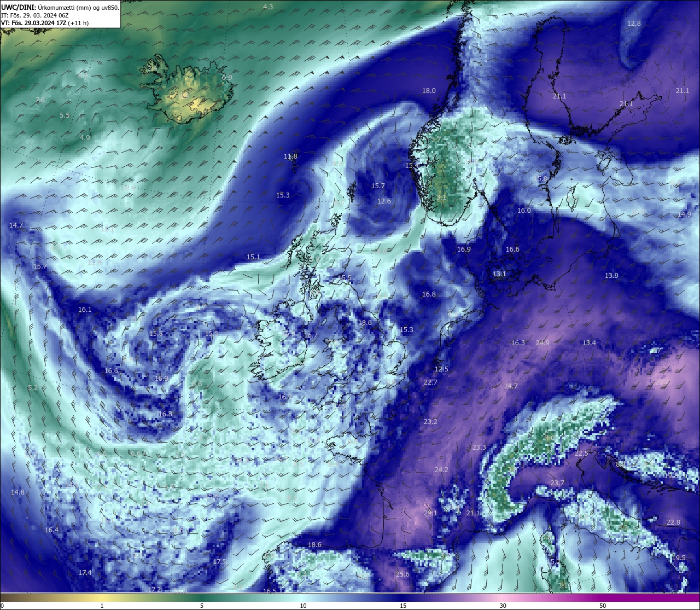700x610 pixels.
Task: Click the 14.7 value label
Action: click(x=16, y=225)
